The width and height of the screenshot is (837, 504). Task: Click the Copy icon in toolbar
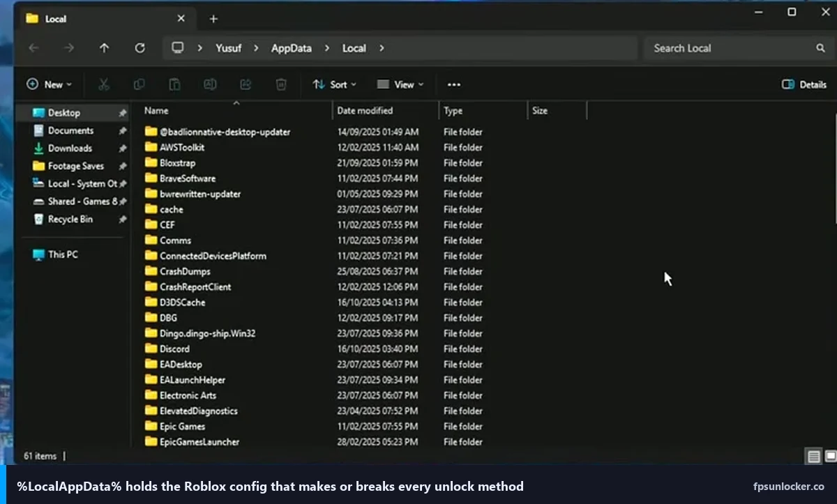click(x=139, y=84)
